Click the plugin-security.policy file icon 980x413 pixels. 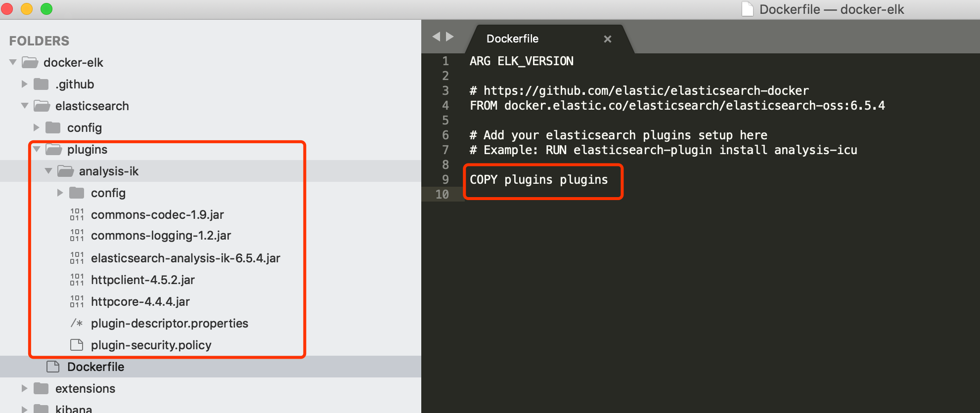77,345
